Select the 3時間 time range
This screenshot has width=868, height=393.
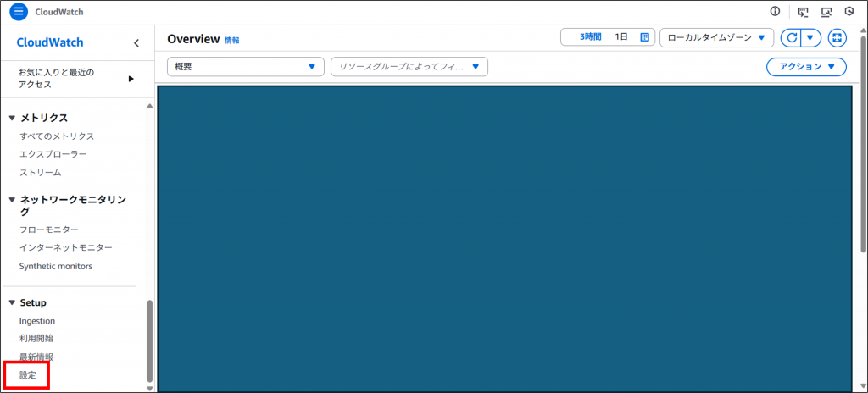click(593, 37)
